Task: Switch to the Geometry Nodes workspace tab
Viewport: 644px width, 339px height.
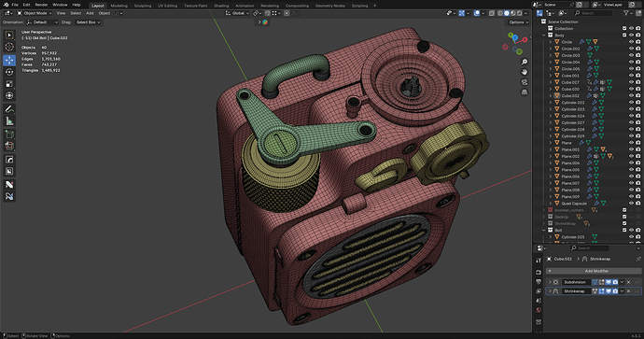Action: tap(329, 6)
